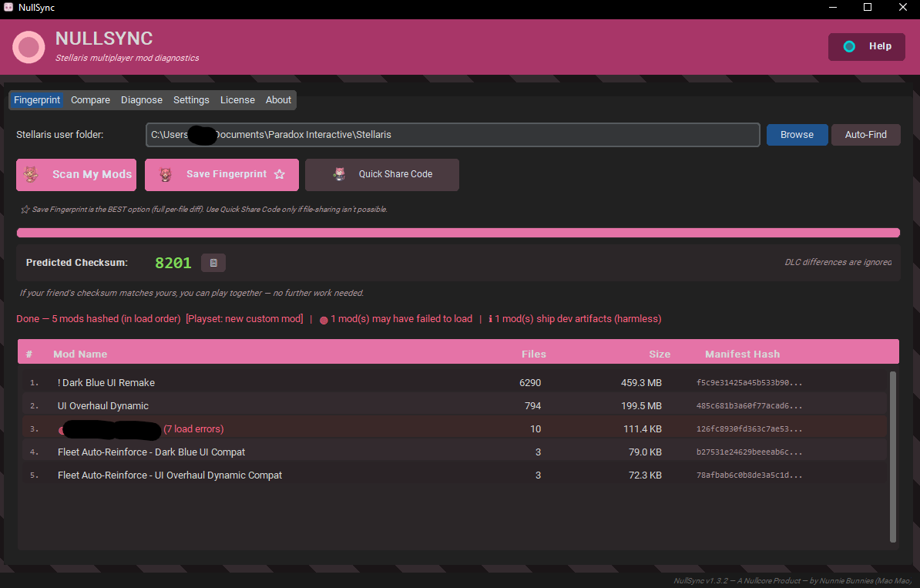Click the hash '126fc8930fd363c7ae53...'
Viewport: 920px width, 588px height.
click(749, 429)
